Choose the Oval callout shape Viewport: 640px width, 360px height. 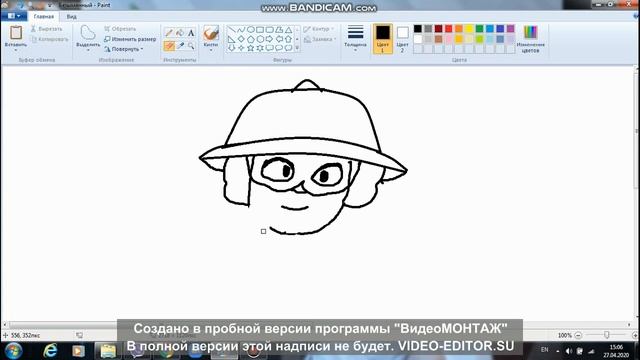(279, 48)
